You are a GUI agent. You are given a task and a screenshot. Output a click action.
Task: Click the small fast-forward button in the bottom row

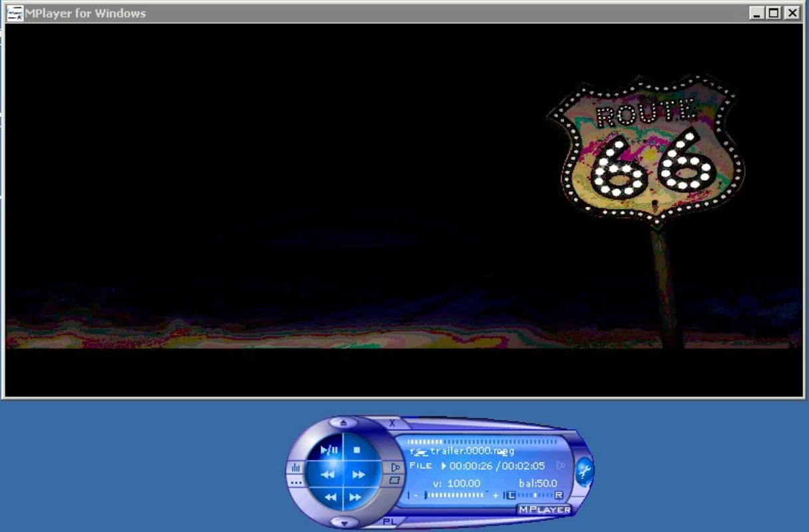[x=355, y=497]
